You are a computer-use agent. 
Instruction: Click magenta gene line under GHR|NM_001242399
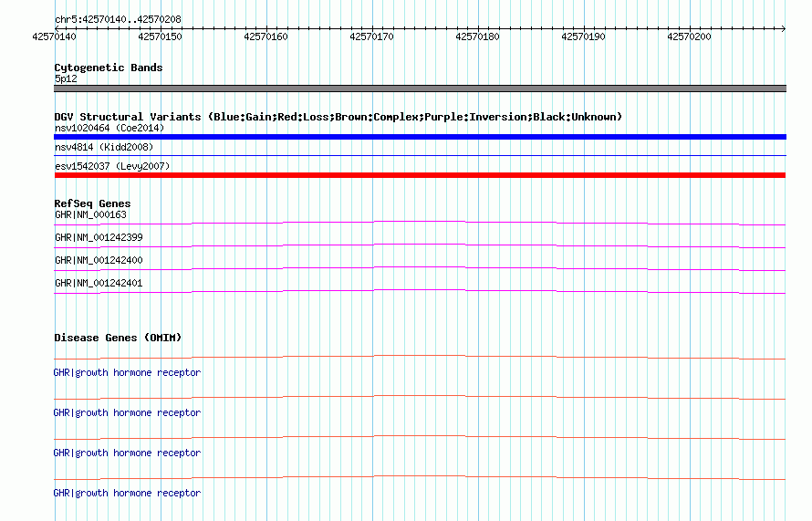click(420, 245)
